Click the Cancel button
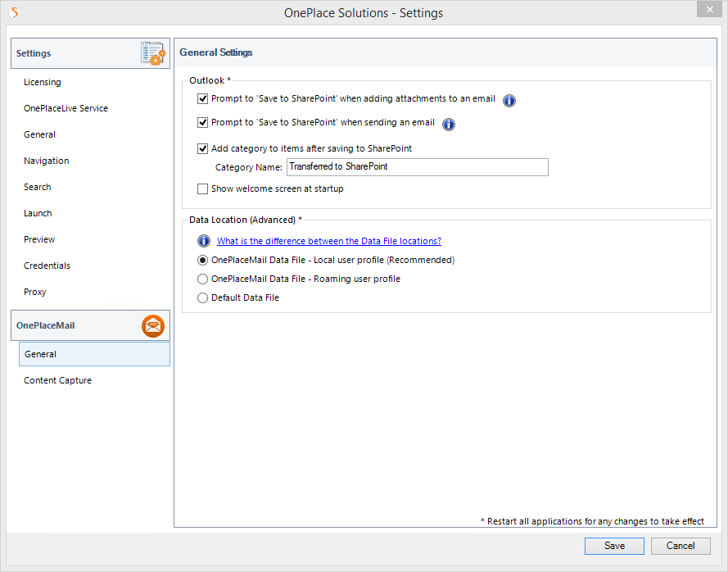728x572 pixels. pos(681,546)
